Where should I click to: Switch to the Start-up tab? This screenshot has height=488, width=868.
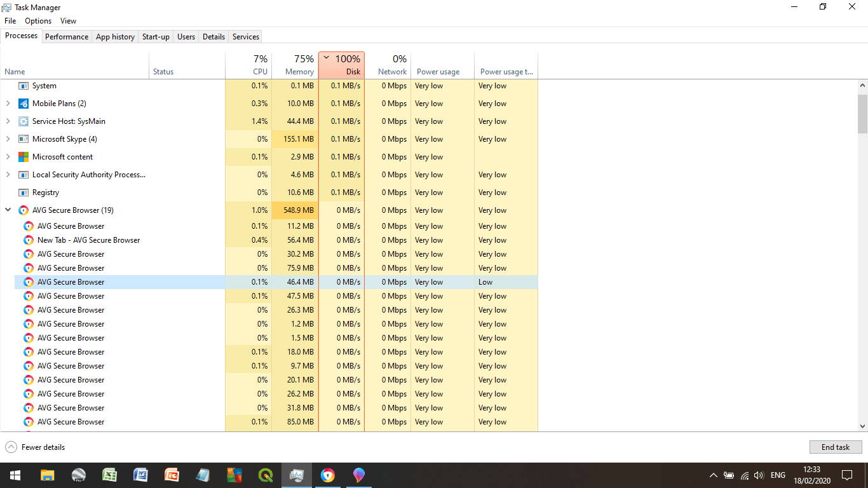click(155, 36)
